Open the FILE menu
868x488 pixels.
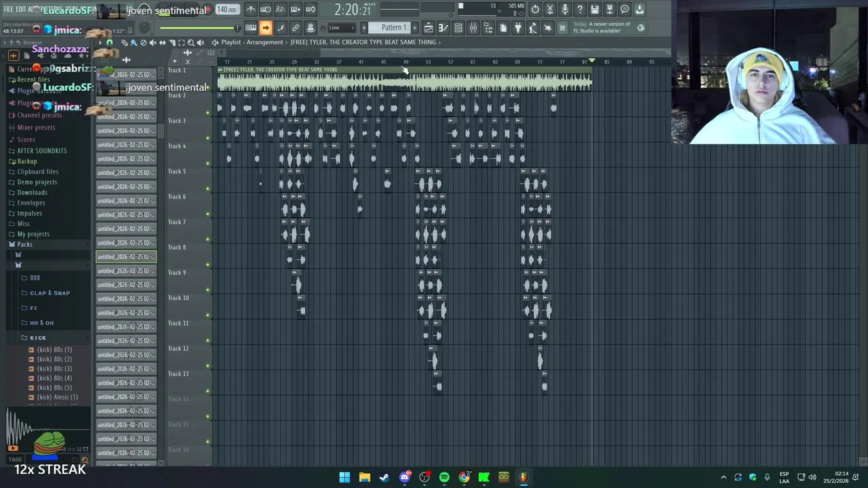8,9
